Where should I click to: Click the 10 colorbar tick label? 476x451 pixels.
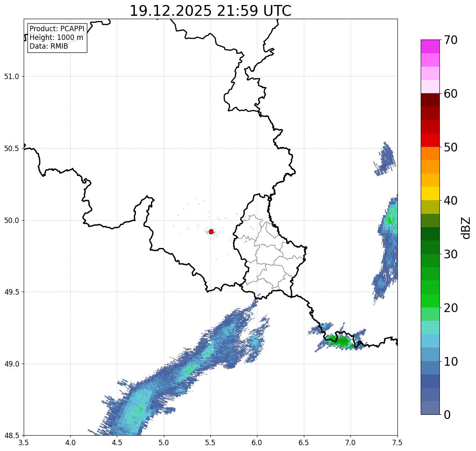(451, 362)
